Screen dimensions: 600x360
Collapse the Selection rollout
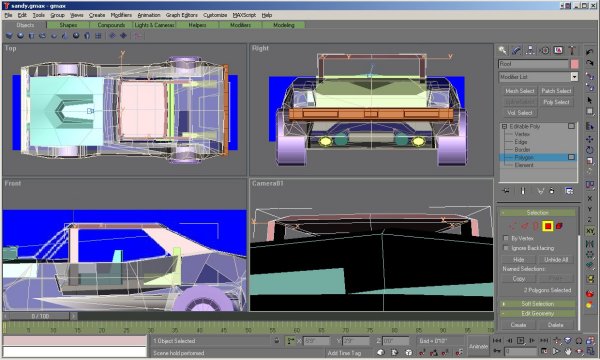point(537,212)
